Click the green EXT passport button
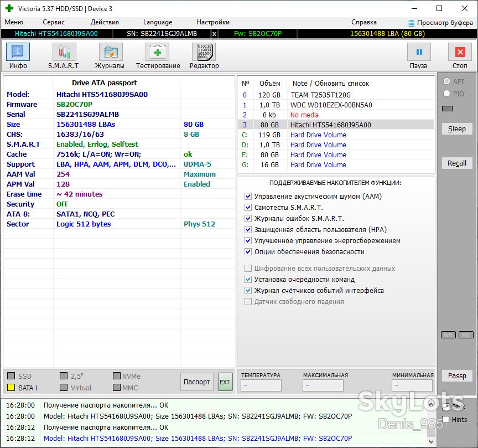The height and width of the screenshot is (448, 478). tap(225, 382)
